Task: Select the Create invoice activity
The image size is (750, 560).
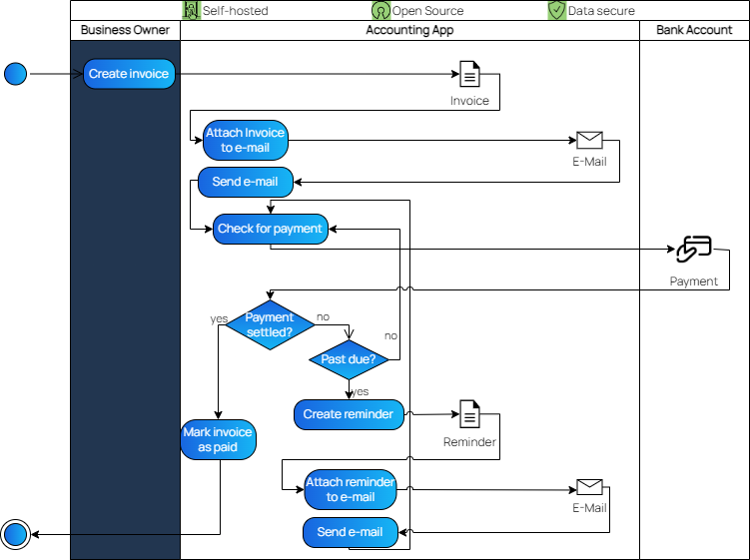Action: click(129, 74)
